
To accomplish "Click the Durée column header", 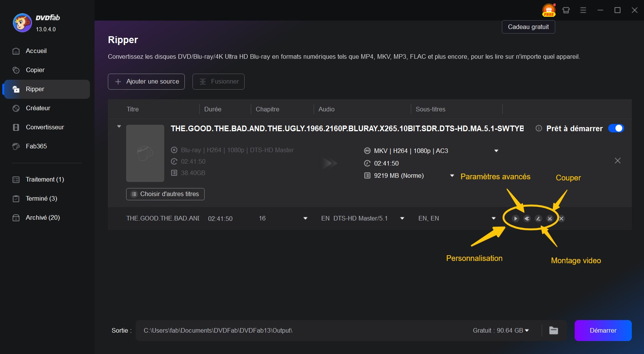I will point(213,109).
